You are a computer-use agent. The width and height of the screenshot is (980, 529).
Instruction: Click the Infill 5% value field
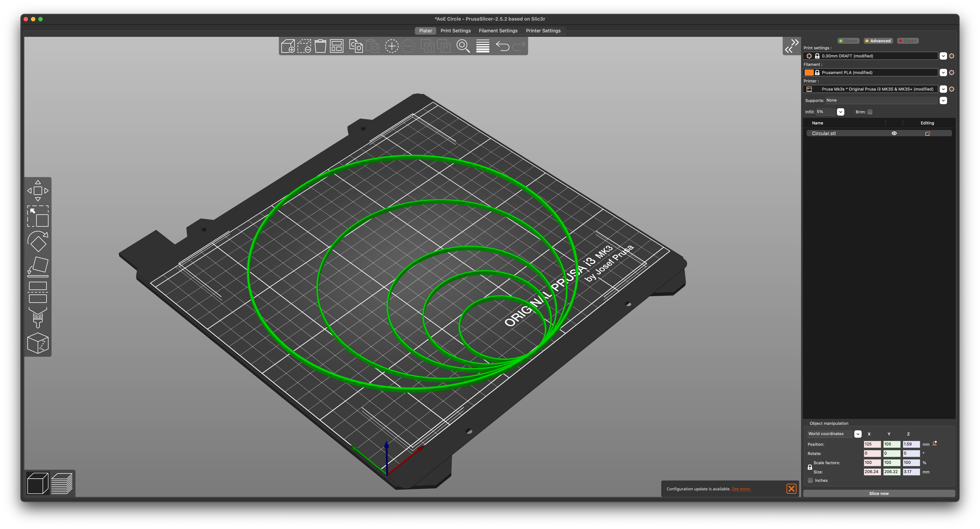(x=826, y=112)
